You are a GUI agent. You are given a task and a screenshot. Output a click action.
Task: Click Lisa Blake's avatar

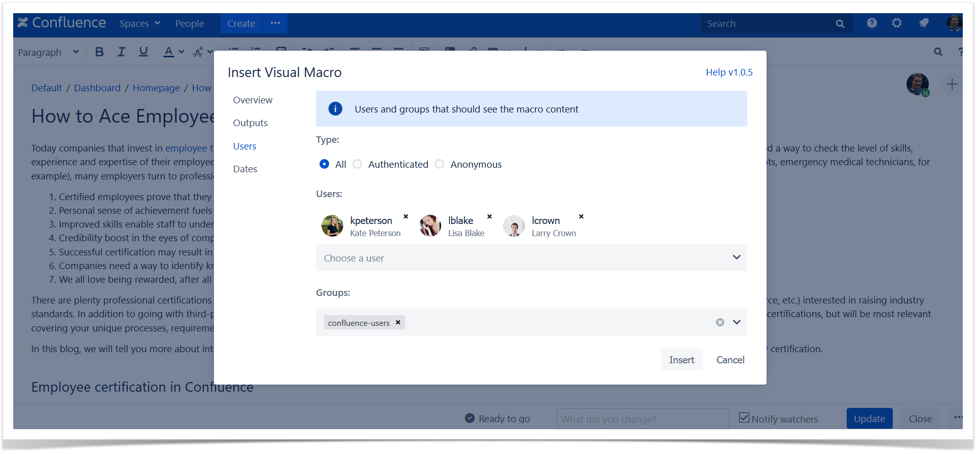pos(430,225)
